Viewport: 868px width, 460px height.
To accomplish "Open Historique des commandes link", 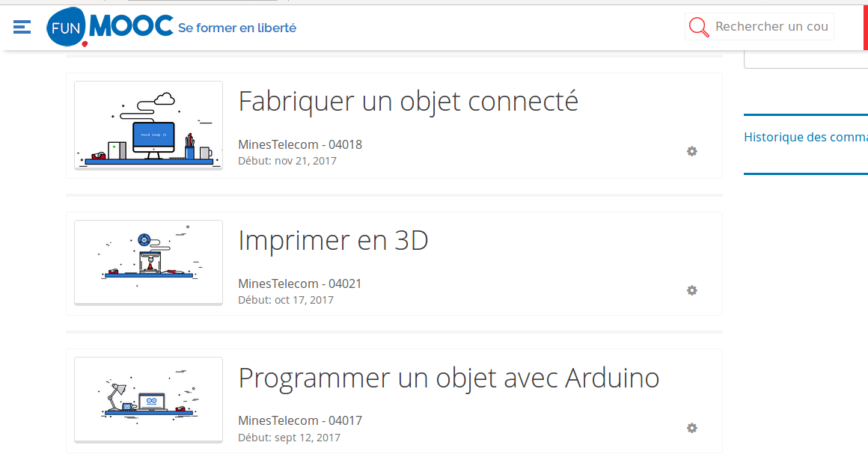I will (x=805, y=138).
